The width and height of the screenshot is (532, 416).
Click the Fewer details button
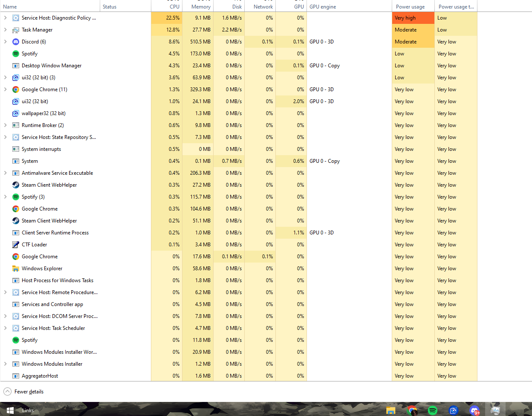[23, 392]
